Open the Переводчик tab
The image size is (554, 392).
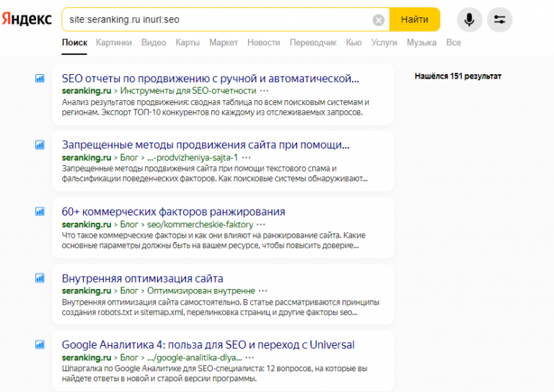click(x=312, y=43)
